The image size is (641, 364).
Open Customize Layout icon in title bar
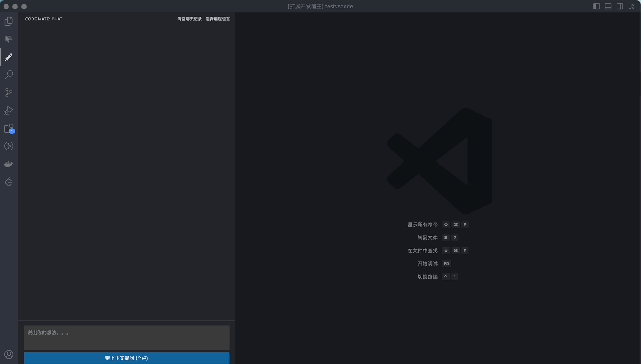coord(631,6)
